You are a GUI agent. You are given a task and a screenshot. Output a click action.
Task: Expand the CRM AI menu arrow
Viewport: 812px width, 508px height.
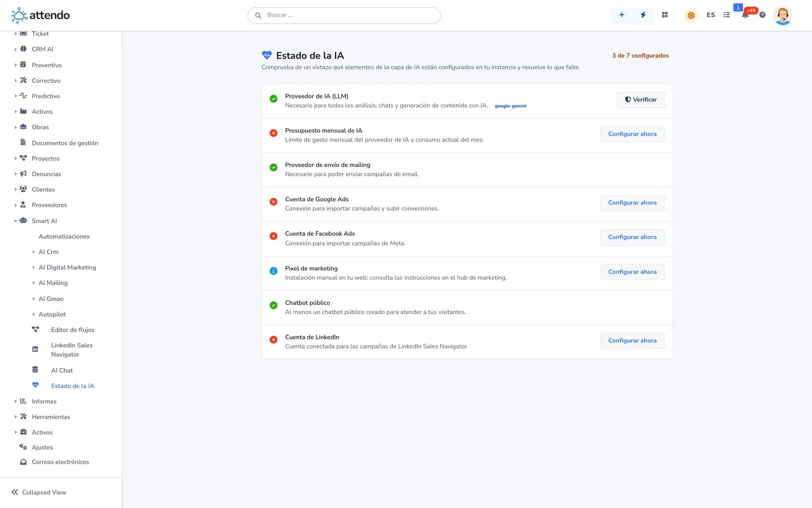[15, 50]
